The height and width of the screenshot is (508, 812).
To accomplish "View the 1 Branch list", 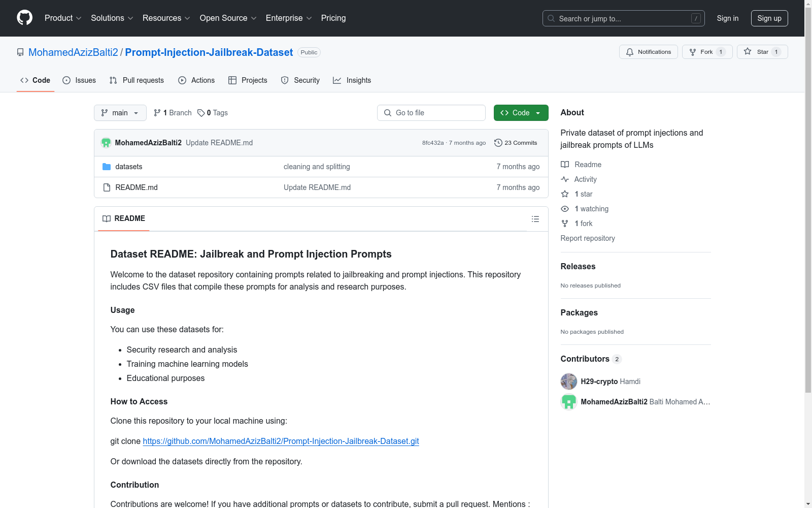I will (x=173, y=113).
